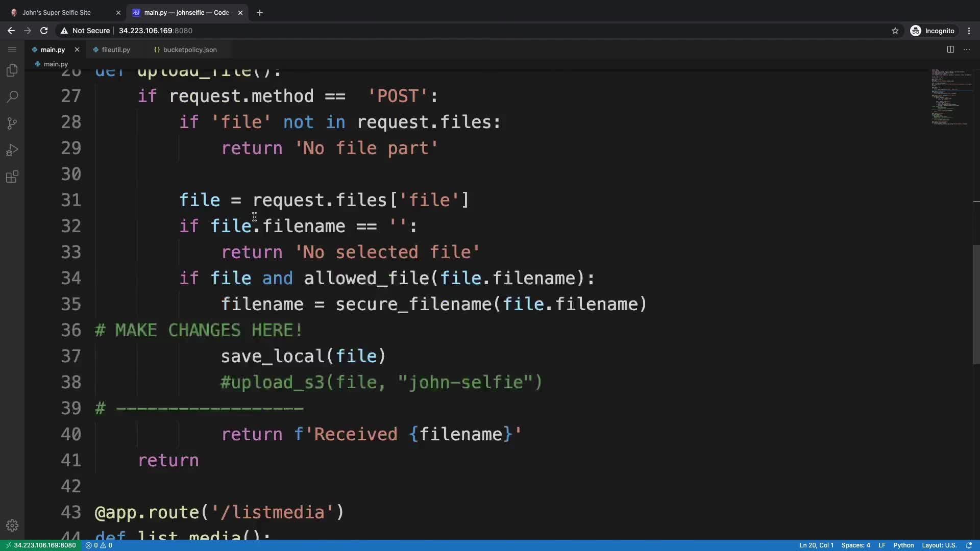This screenshot has height=551, width=980.
Task: Open Source Control view icon
Action: (x=12, y=123)
